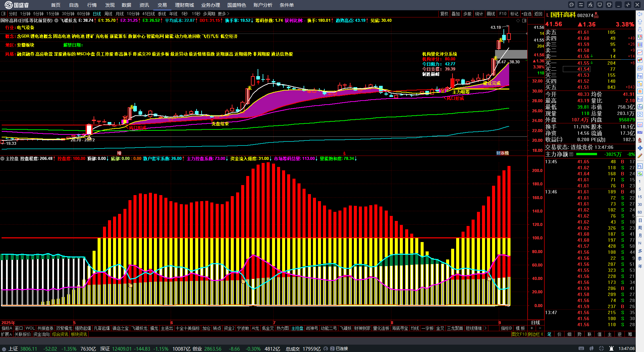Viewport: 644px width, 352px height.
Task: Select 日 period in right sidebar
Action: click(640, 220)
